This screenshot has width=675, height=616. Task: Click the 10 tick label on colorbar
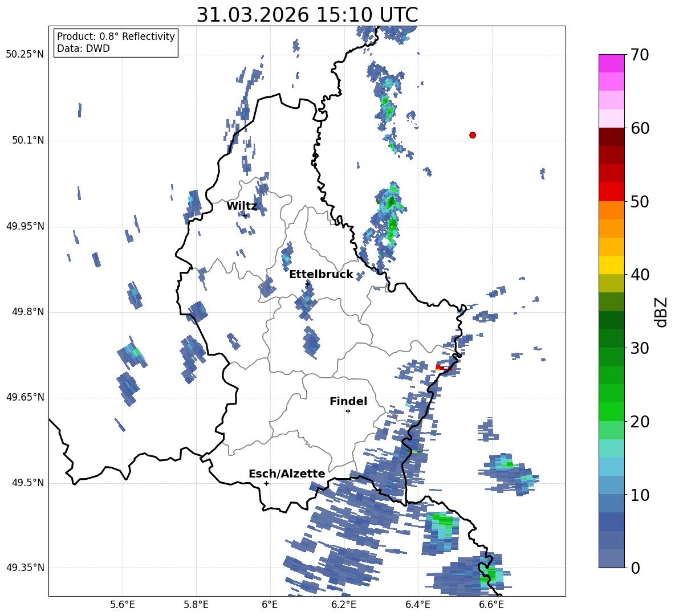click(639, 495)
